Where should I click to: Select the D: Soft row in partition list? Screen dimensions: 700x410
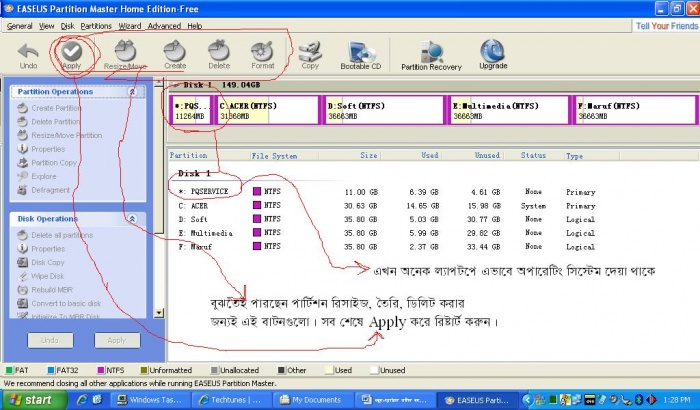point(387,219)
